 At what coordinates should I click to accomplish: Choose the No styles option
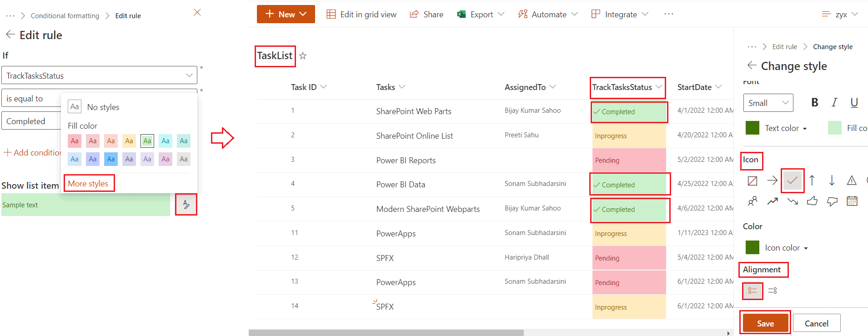click(94, 107)
